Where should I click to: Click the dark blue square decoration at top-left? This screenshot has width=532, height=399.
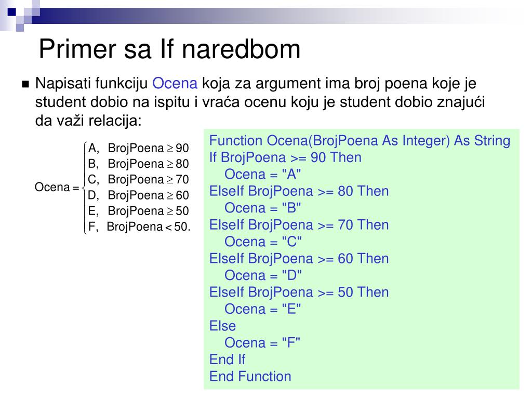click(x=12, y=12)
